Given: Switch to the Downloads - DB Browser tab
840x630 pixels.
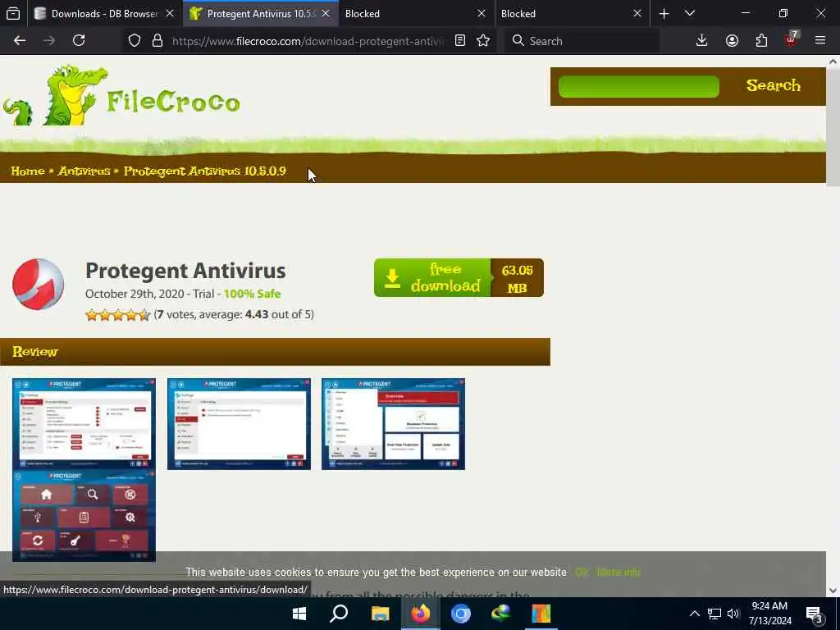Looking at the screenshot, I should pyautogui.click(x=104, y=13).
